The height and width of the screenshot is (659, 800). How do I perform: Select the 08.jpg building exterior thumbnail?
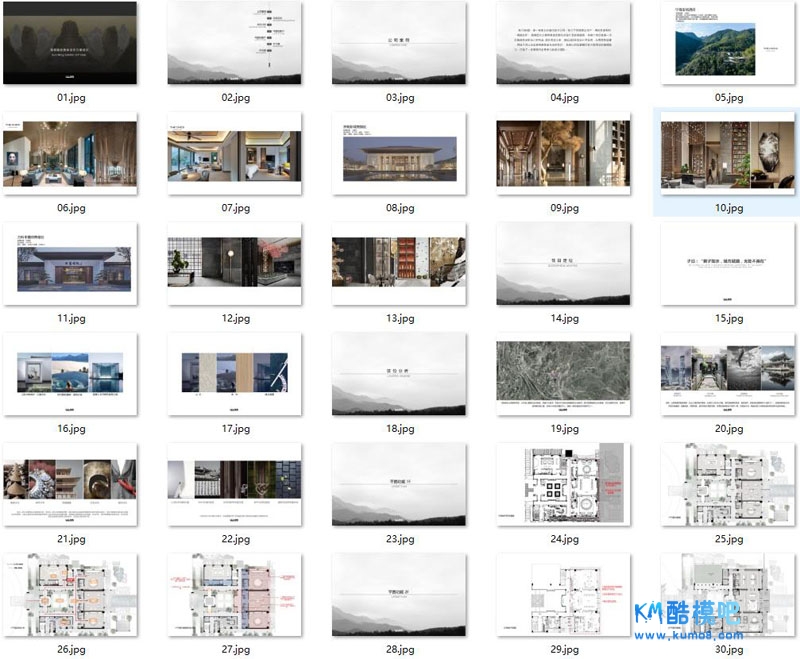coord(398,153)
